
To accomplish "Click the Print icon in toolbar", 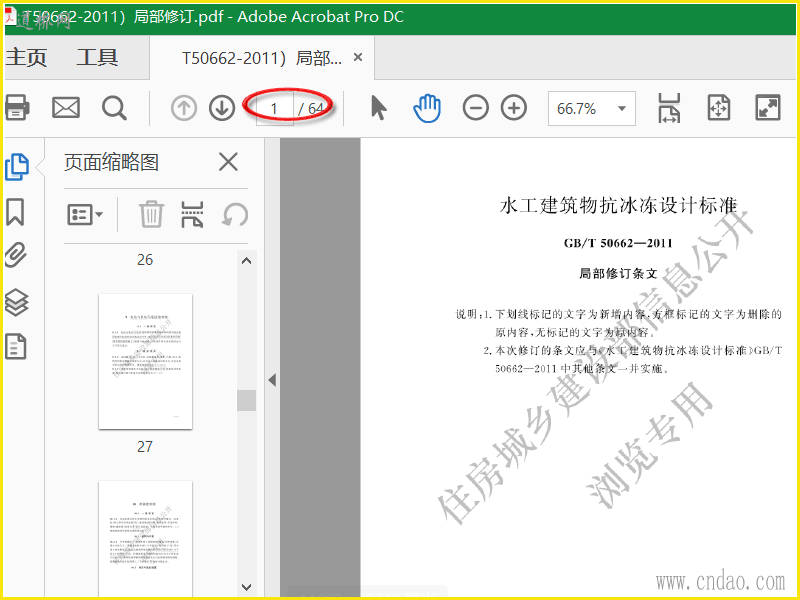I will 17,108.
